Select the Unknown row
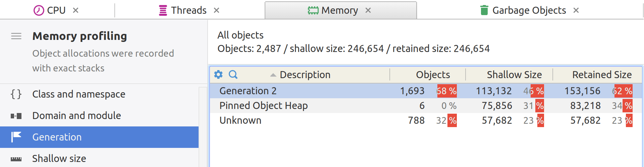The height and width of the screenshot is (167, 644). point(426,120)
